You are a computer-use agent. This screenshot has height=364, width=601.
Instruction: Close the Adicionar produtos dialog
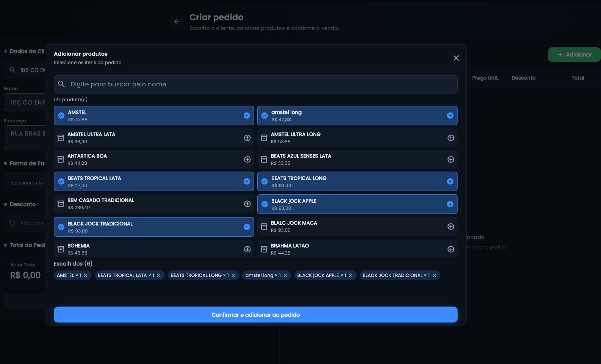(x=456, y=58)
